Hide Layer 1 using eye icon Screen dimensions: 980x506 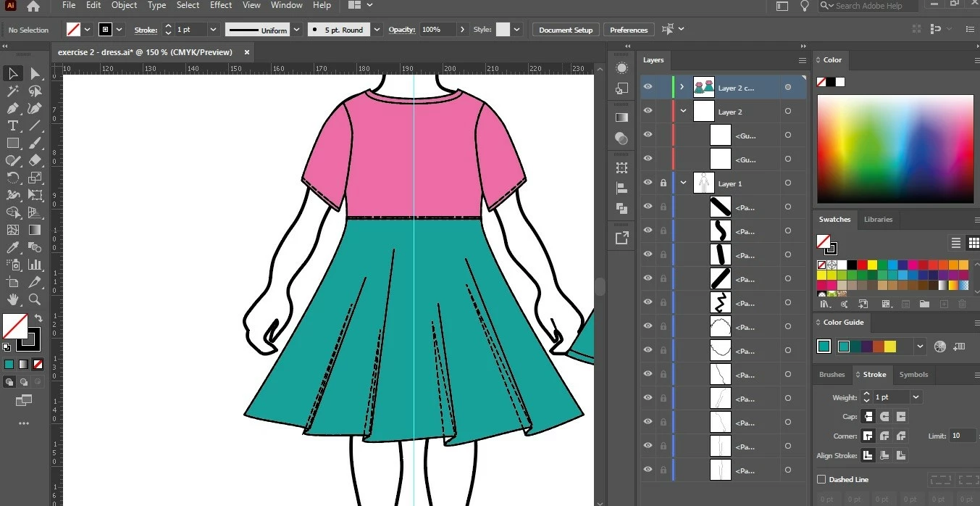[x=648, y=183]
